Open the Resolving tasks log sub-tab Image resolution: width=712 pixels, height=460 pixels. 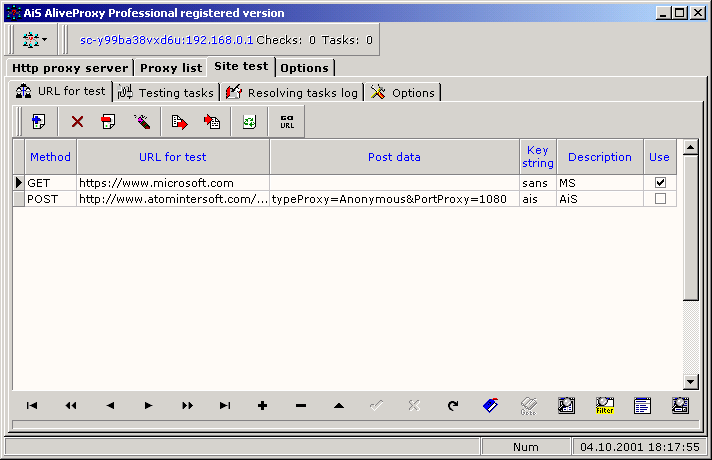(292, 93)
